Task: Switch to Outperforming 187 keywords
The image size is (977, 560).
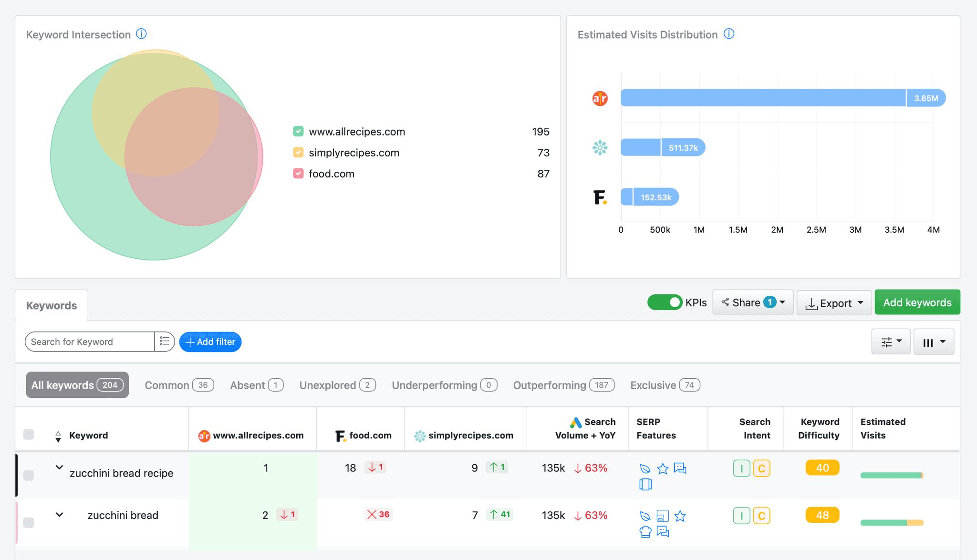Action: click(x=563, y=385)
